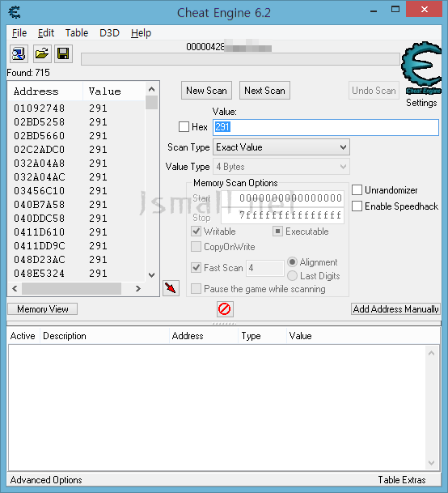448x493 pixels.
Task: Select result row with address 01092748
Action: [76, 108]
